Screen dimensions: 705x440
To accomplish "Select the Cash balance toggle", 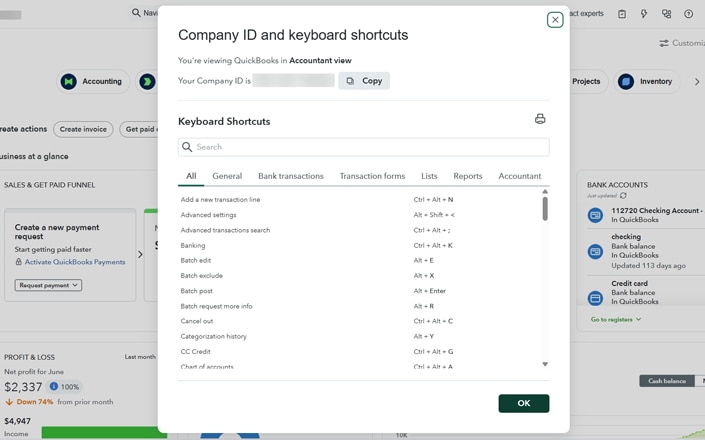I will tap(667, 381).
